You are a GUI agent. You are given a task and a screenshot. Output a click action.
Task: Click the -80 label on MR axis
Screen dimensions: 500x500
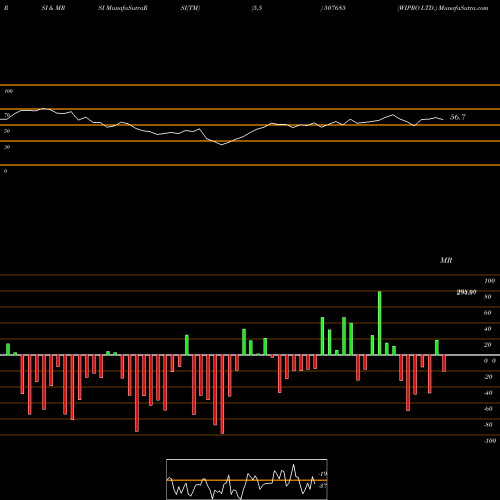488,425
